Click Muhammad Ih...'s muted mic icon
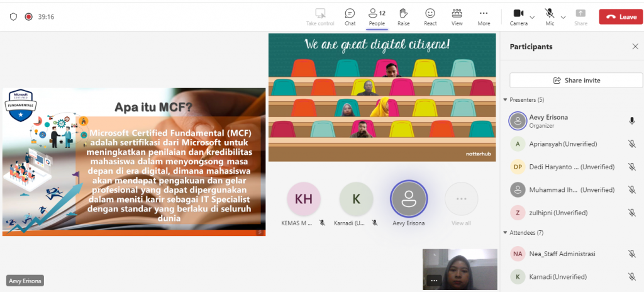Image resolution: width=644 pixels, height=292 pixels. (x=631, y=190)
